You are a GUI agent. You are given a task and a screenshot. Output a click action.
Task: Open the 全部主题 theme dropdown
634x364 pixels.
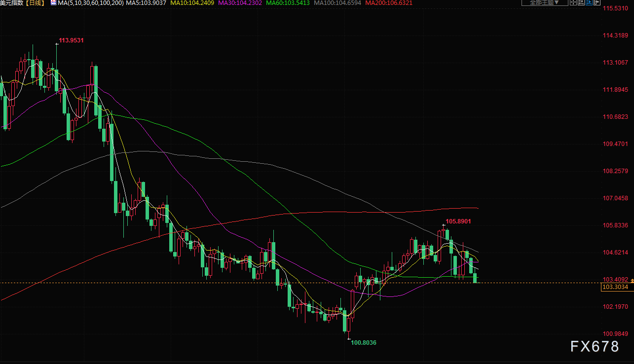544,3
